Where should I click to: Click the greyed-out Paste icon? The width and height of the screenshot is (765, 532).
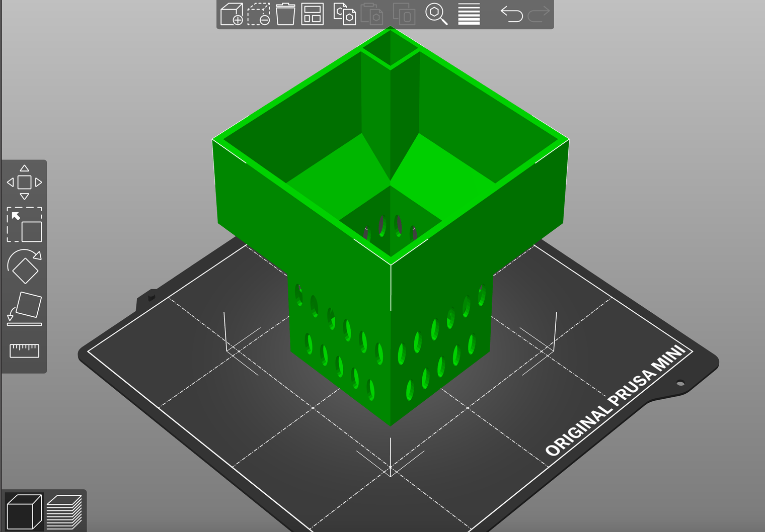click(x=372, y=14)
